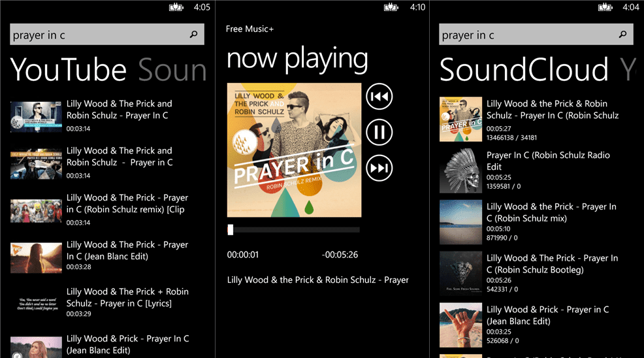Open first YouTube result thumbnail with sunglasses man

click(x=36, y=117)
